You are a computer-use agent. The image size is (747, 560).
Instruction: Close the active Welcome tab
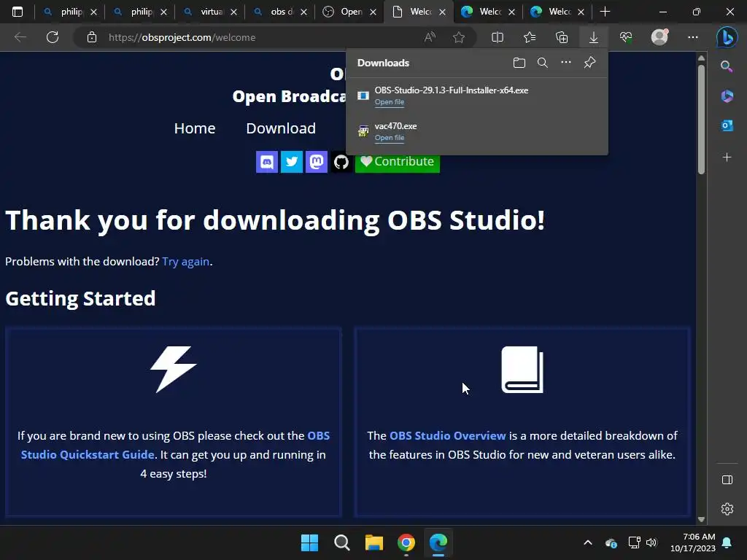442,12
